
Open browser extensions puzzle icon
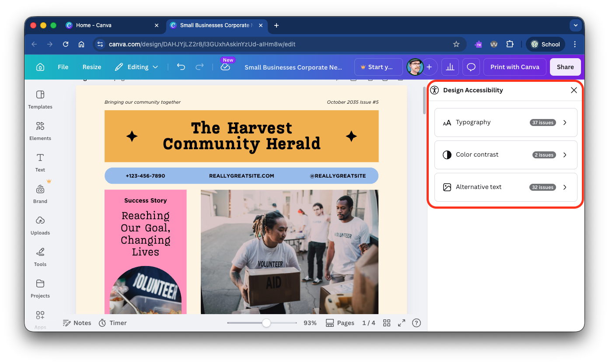pos(510,44)
